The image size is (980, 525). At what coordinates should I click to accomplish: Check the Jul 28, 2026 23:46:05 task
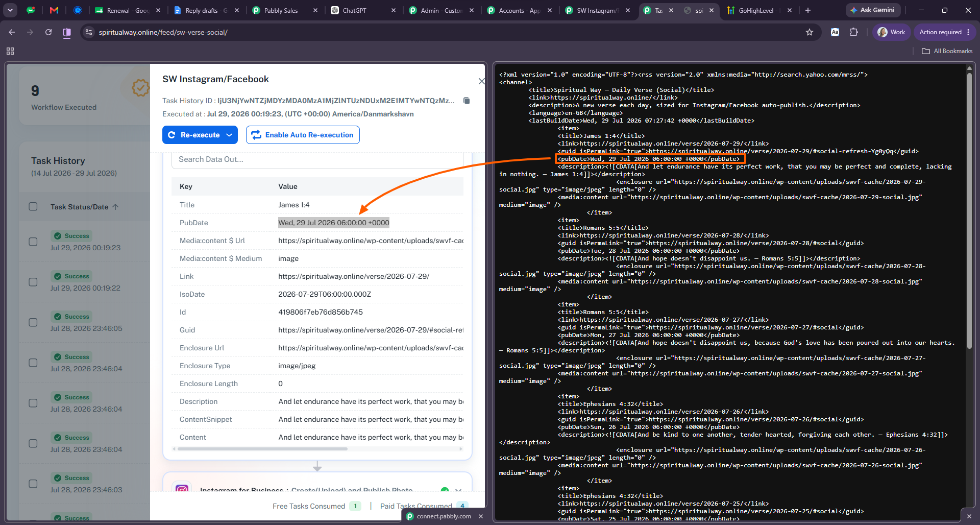tap(33, 322)
